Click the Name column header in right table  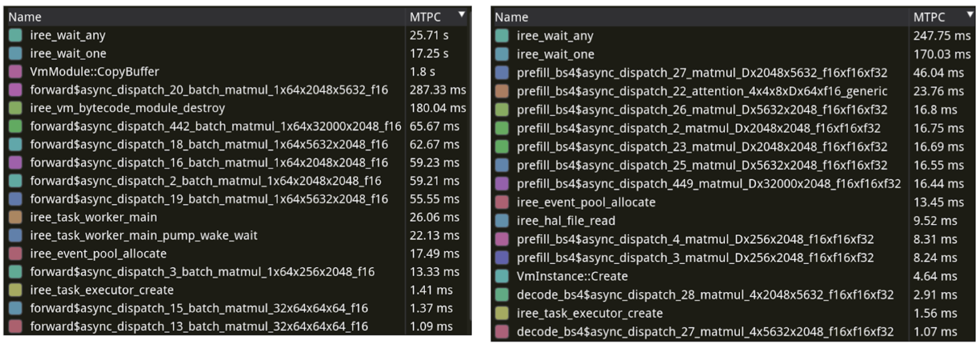[512, 17]
